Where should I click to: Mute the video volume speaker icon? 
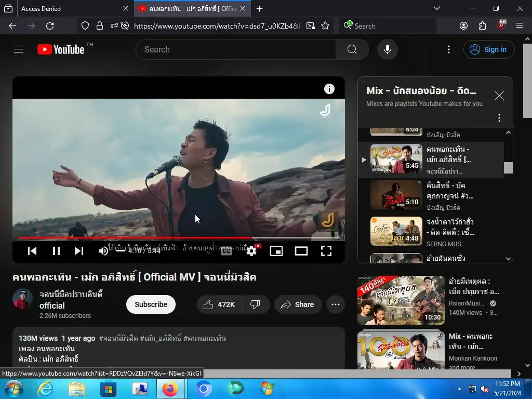103,251
